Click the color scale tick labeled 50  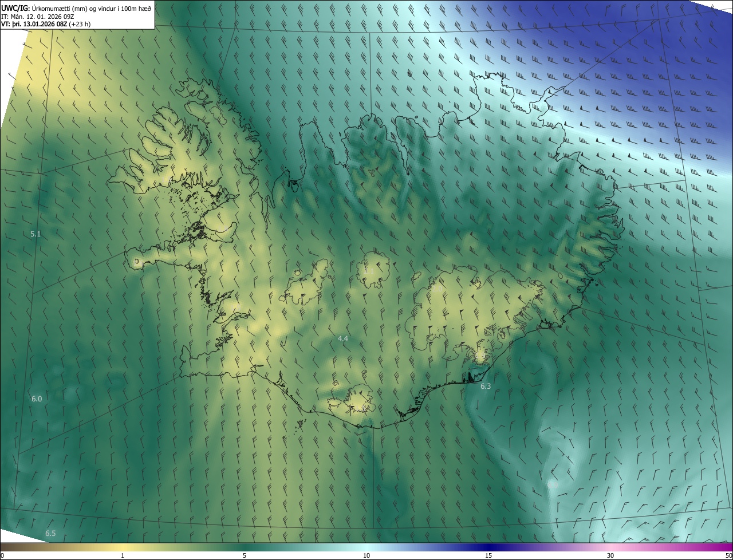point(728,555)
